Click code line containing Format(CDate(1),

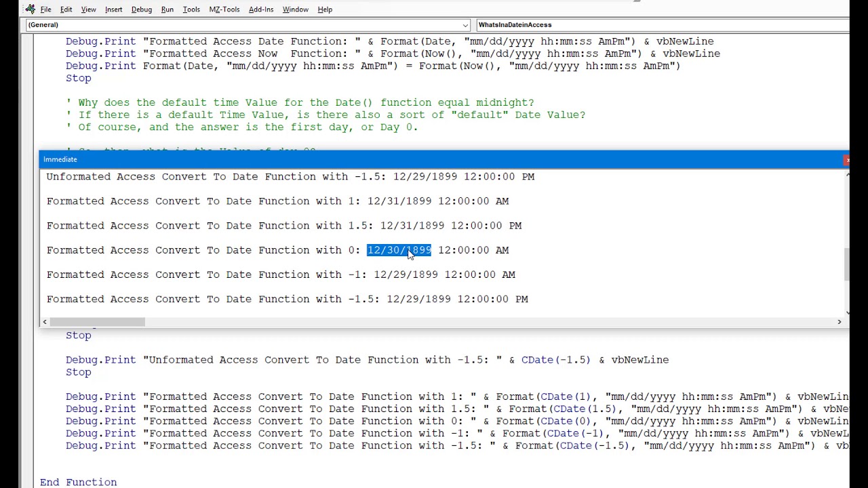(457, 396)
